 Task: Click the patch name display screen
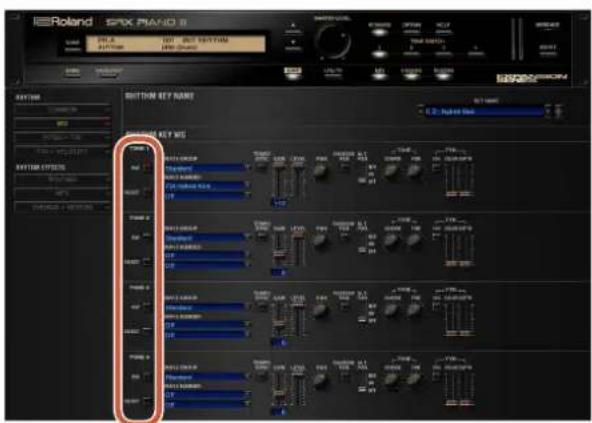pyautogui.click(x=176, y=44)
